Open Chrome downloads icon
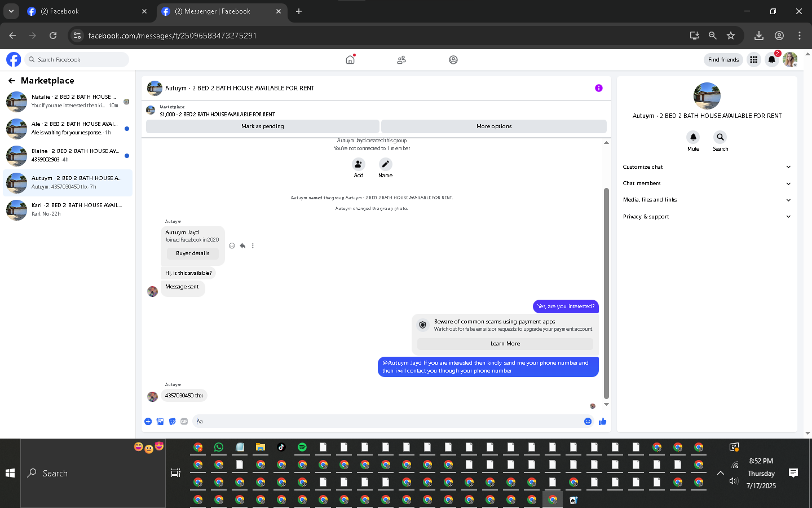 click(759, 36)
